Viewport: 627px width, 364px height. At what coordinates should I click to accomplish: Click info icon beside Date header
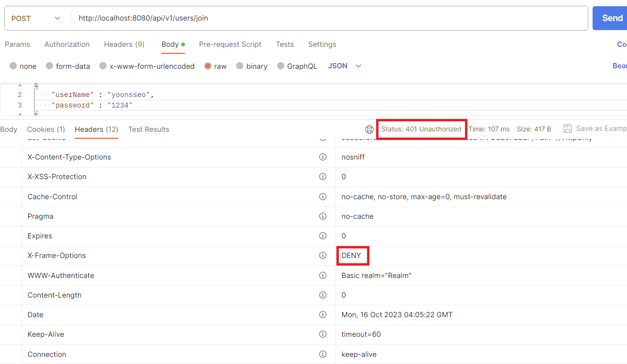(323, 314)
